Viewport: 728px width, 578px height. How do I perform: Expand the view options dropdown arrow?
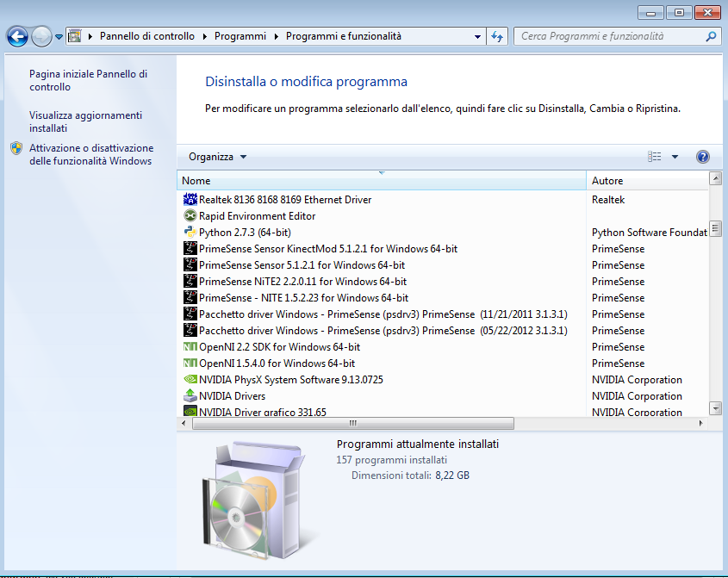coord(675,157)
